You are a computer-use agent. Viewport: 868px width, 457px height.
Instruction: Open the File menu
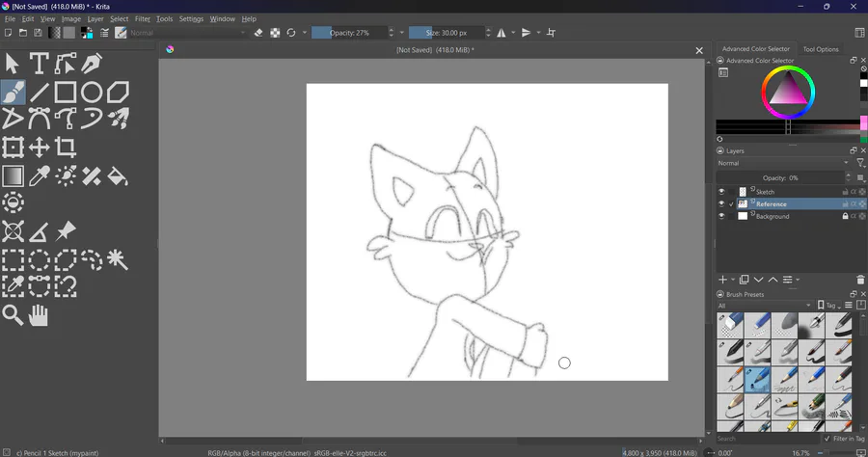click(10, 19)
